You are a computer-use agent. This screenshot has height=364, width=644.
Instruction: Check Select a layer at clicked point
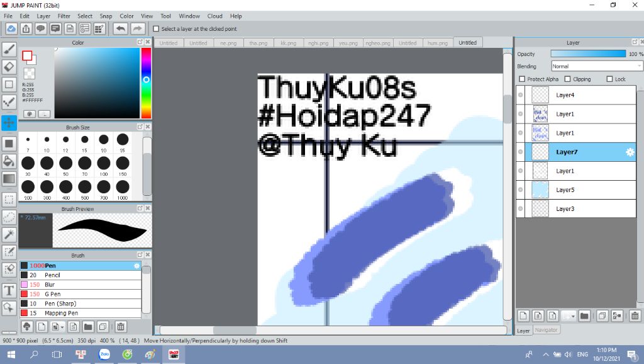[156, 29]
